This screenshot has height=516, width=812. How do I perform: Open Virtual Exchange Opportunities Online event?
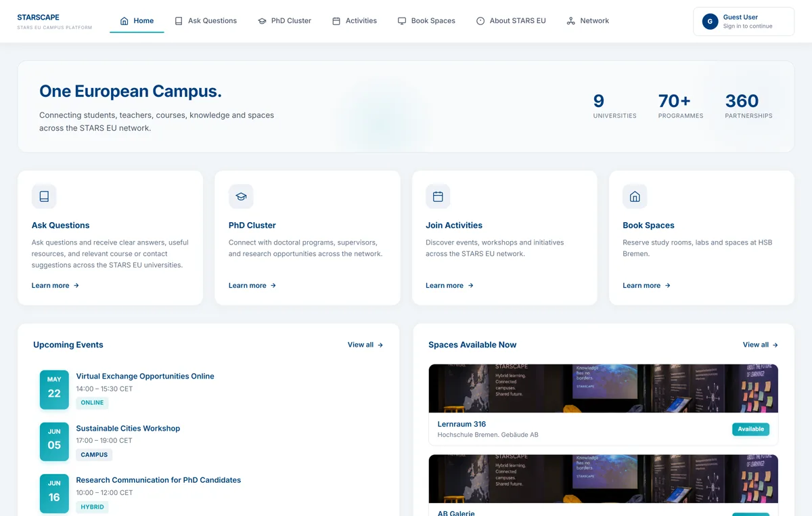coord(145,377)
